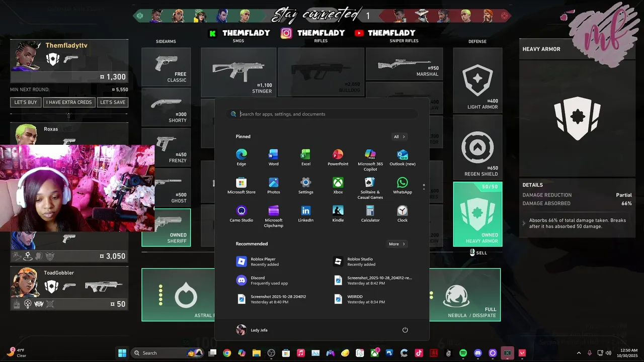
Task: Open Word from pinned apps
Action: (274, 157)
